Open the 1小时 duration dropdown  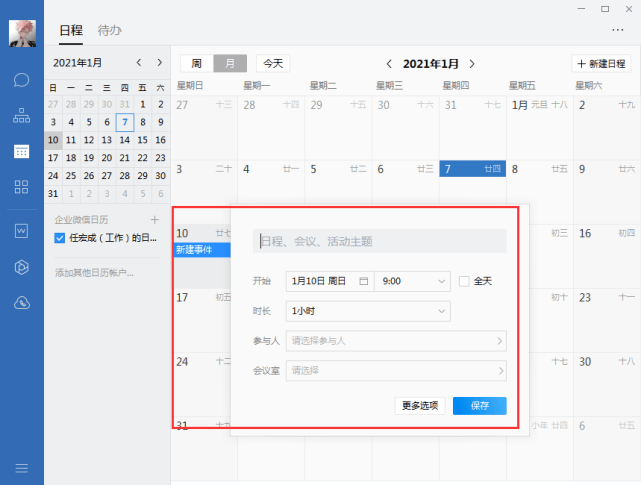pos(368,311)
